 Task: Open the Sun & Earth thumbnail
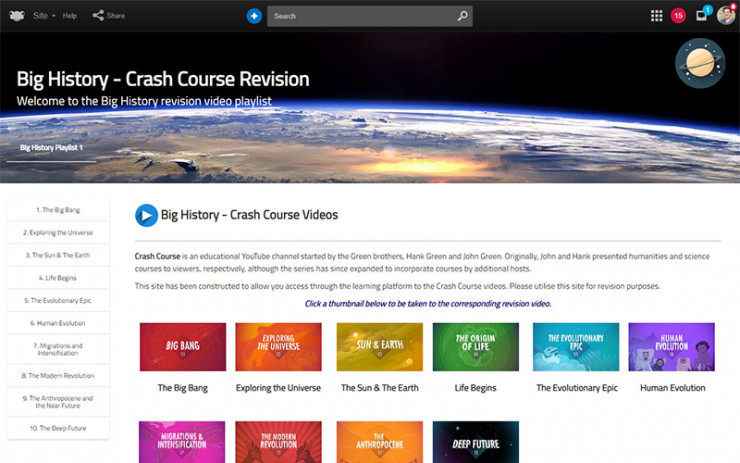click(379, 347)
